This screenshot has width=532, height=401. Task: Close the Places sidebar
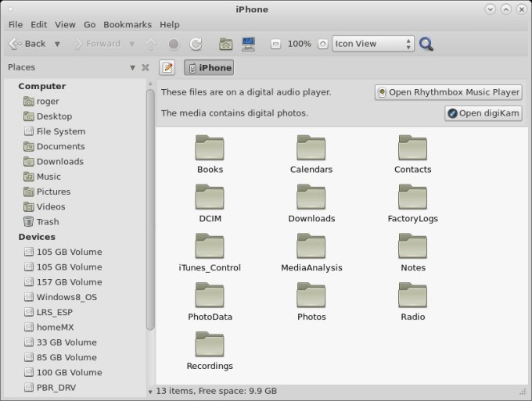pyautogui.click(x=145, y=68)
